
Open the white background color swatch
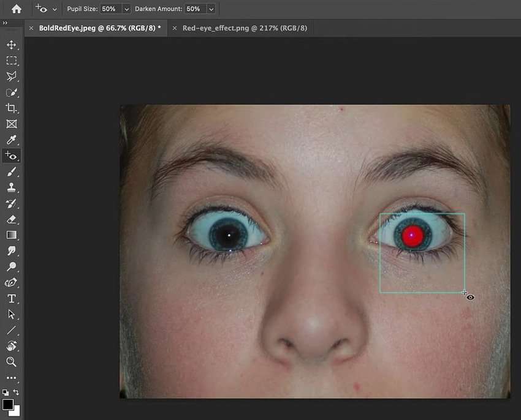click(x=17, y=413)
